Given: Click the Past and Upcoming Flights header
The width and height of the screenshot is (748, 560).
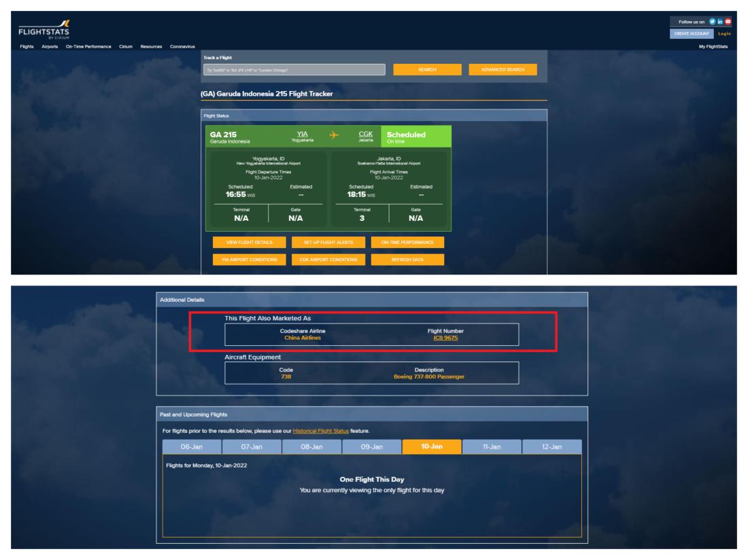Looking at the screenshot, I should click(372, 415).
